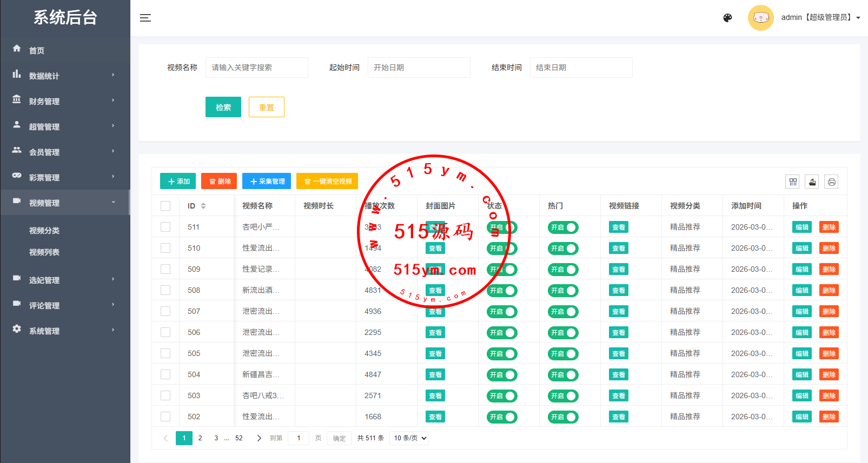This screenshot has width=868, height=463.
Task: Sort the table by ID column arrows
Action: click(x=203, y=206)
